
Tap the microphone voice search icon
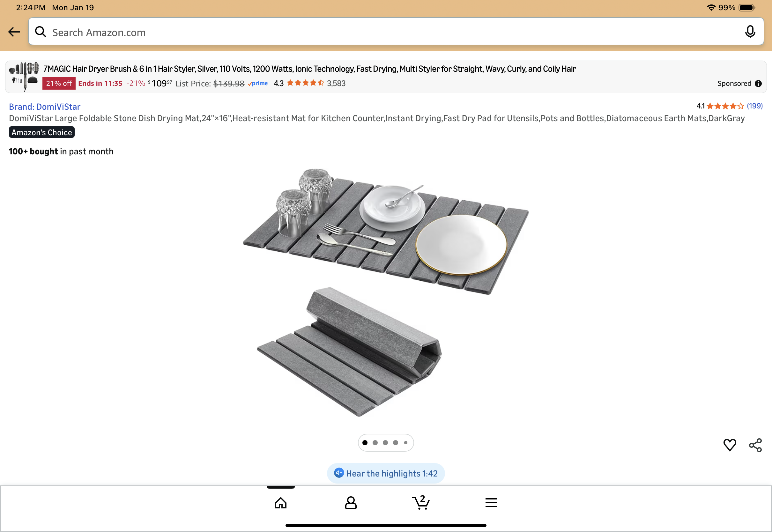[750, 32]
